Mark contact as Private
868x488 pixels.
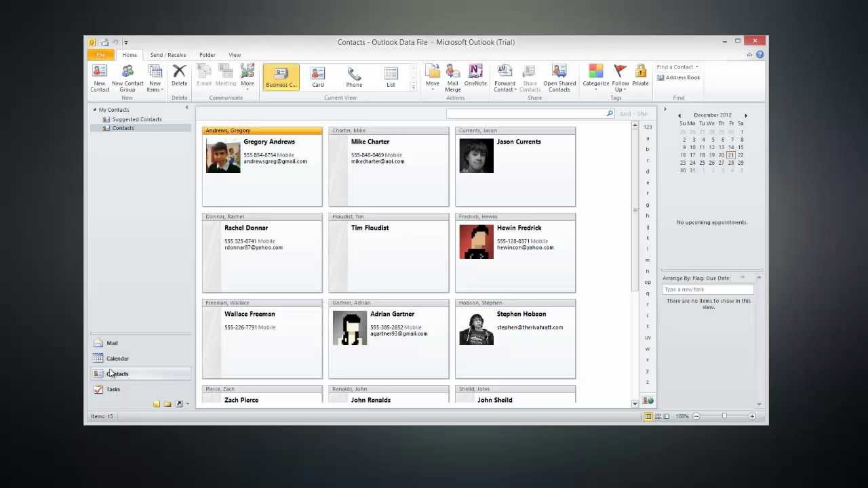pos(640,75)
